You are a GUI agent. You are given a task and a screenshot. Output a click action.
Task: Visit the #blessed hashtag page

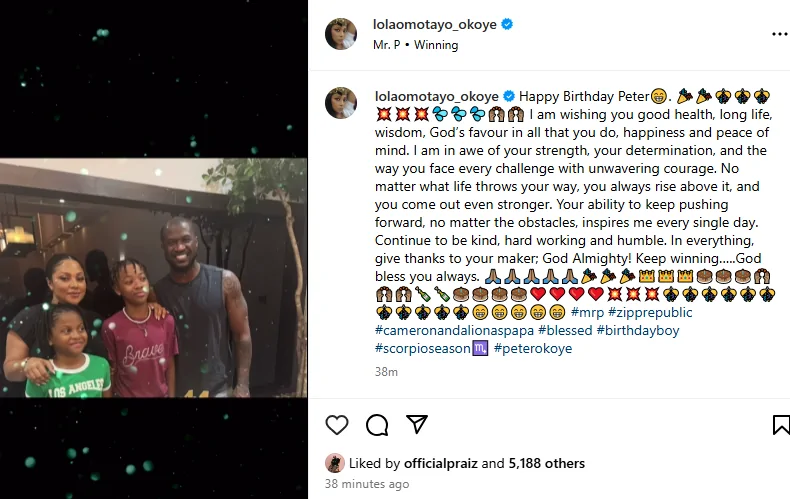tap(565, 331)
